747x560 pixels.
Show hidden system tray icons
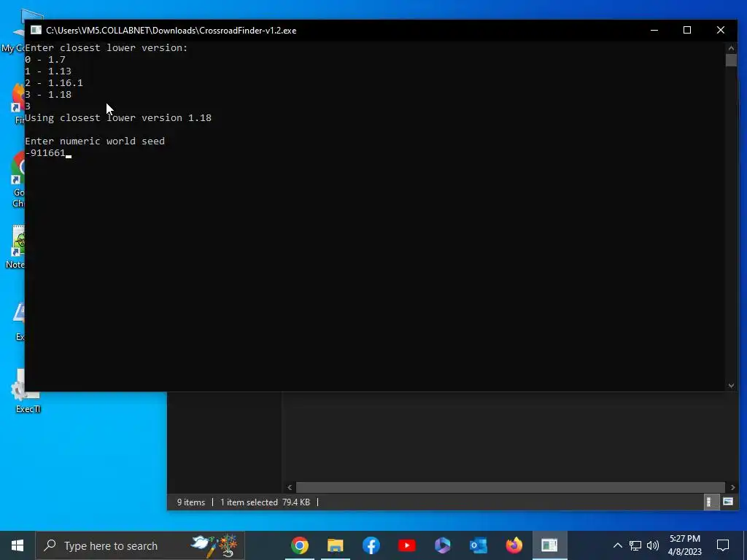pyautogui.click(x=617, y=545)
